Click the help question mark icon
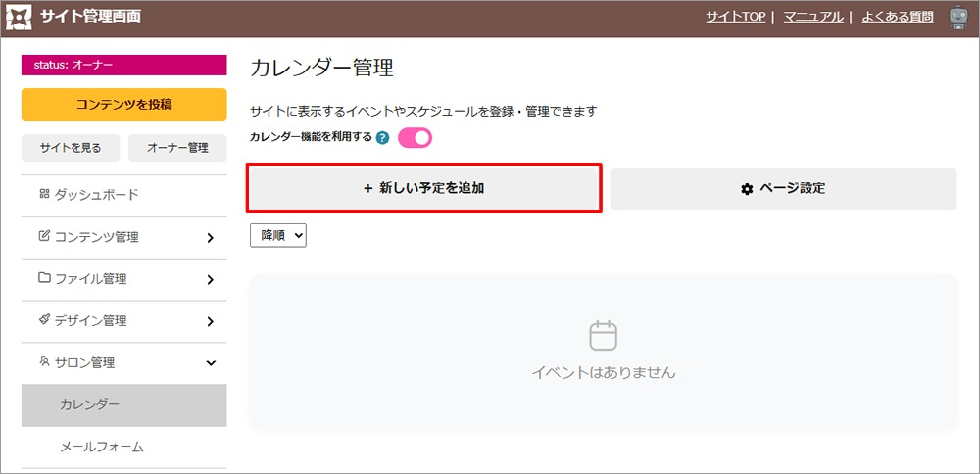980x474 pixels. click(383, 138)
